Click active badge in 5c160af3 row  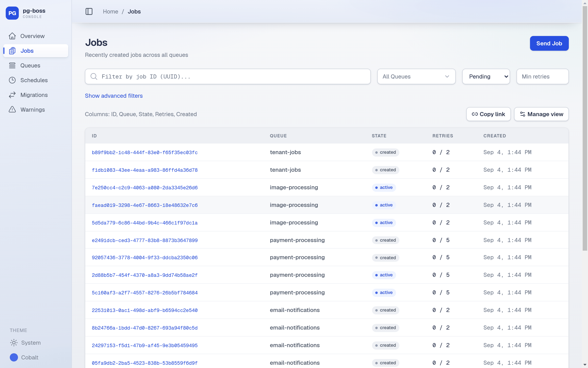[x=384, y=293]
